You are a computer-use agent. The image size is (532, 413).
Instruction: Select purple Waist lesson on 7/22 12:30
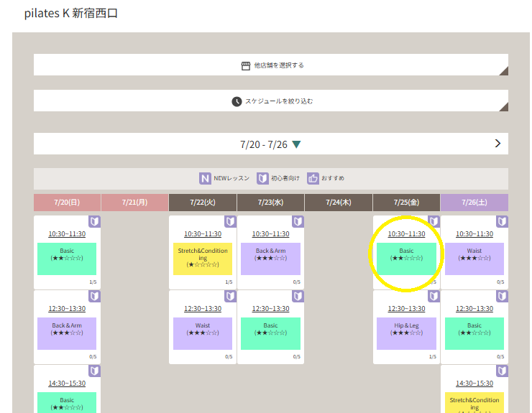(203, 333)
